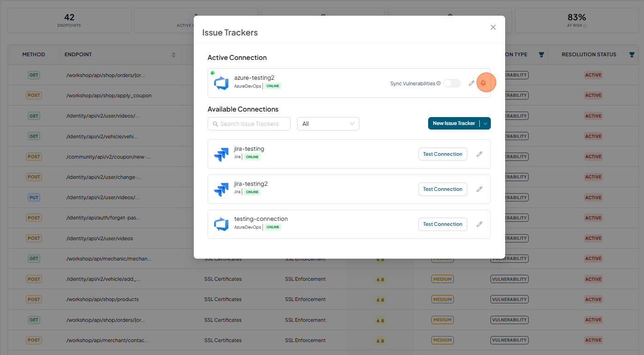
Task: Test Connection for jira-testing
Action: point(443,154)
